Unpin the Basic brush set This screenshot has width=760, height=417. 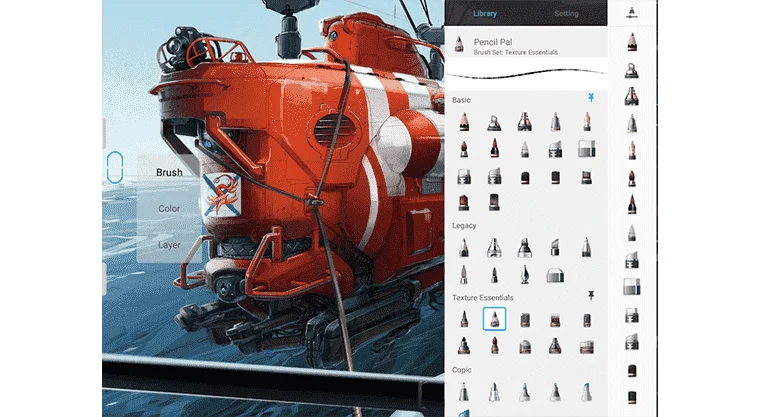click(x=591, y=98)
